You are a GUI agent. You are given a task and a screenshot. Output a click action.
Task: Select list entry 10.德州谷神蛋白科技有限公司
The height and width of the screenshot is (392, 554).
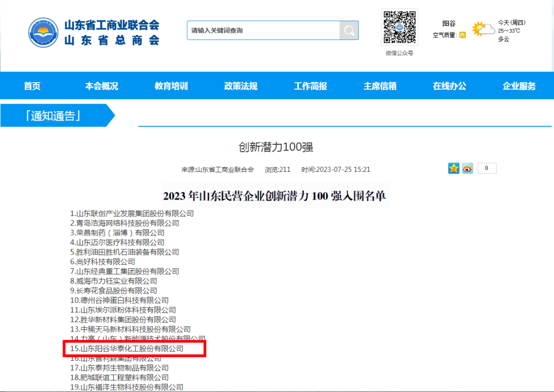click(x=120, y=301)
